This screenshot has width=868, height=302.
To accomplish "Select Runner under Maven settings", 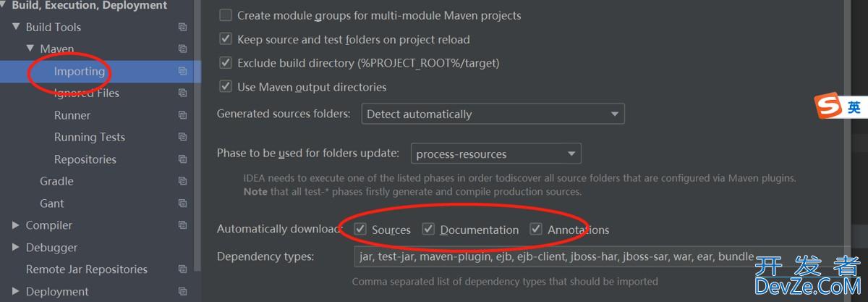I will [72, 115].
